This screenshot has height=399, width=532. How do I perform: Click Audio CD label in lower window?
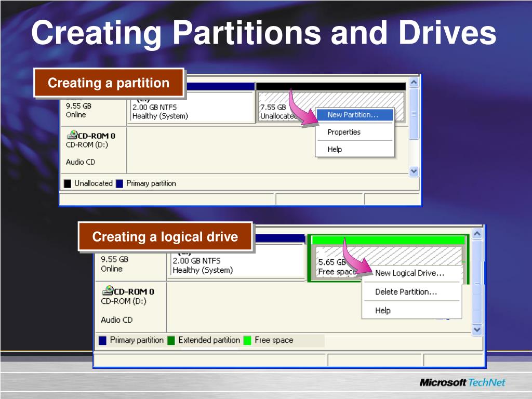tap(117, 320)
